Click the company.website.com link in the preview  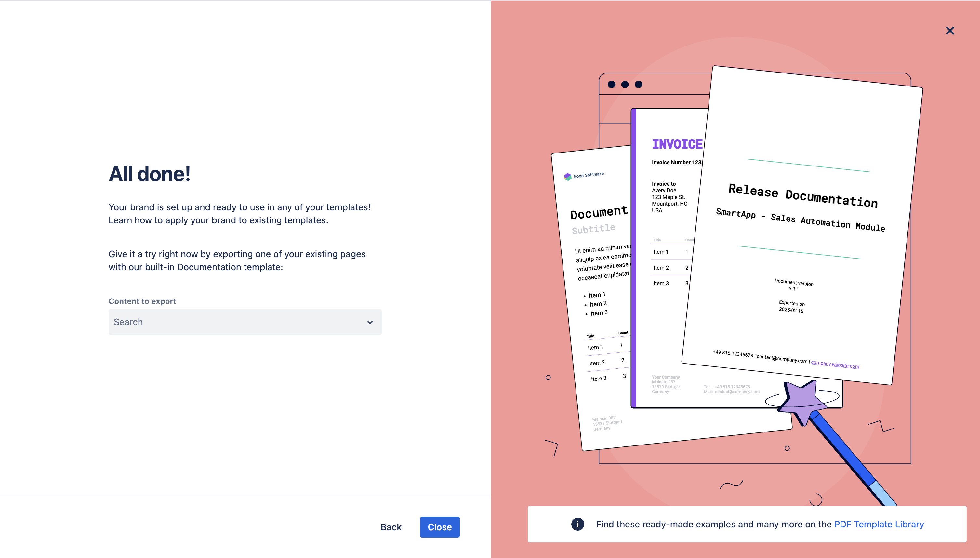pyautogui.click(x=835, y=364)
